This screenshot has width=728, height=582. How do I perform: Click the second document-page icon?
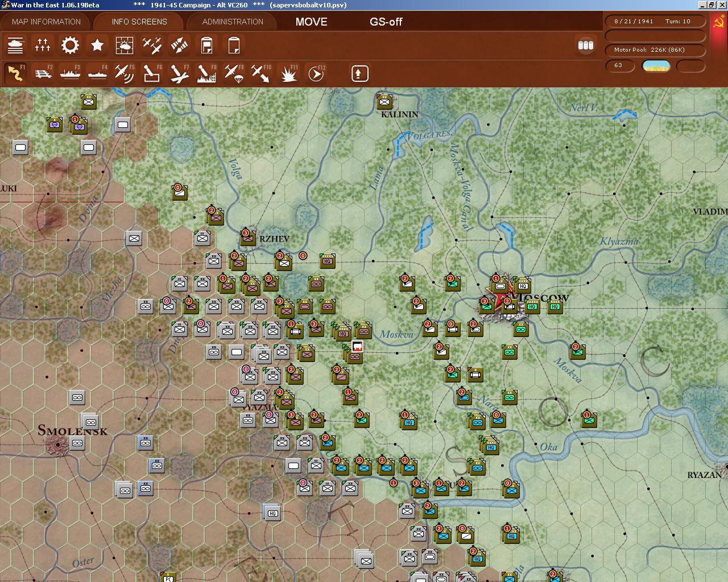(x=234, y=45)
